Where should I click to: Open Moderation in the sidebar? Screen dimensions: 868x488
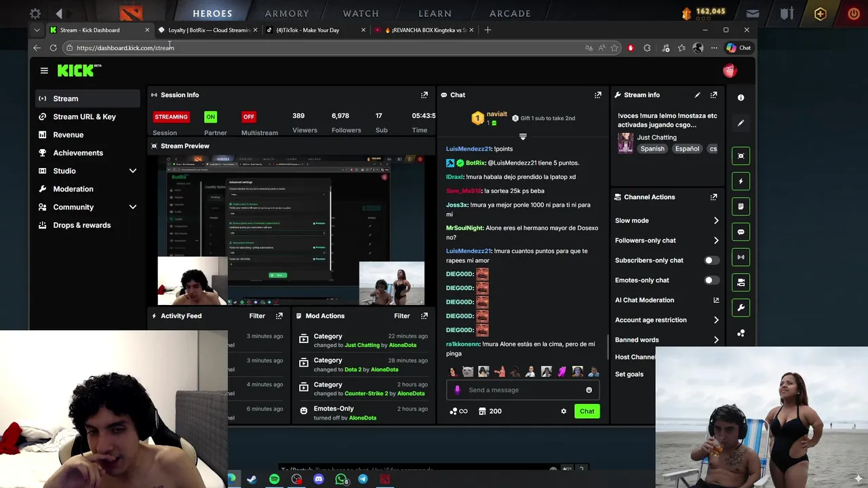[x=87, y=189]
